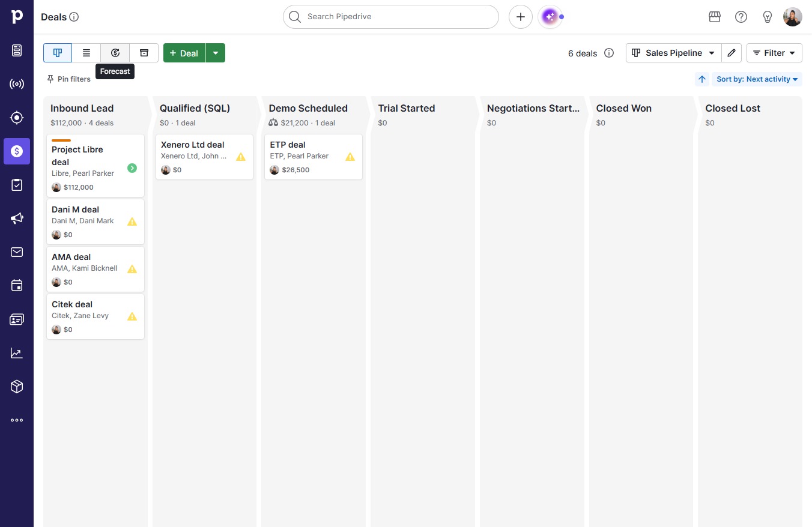Click the Demo Scheduled stage header
The width and height of the screenshot is (812, 527).
coord(308,109)
